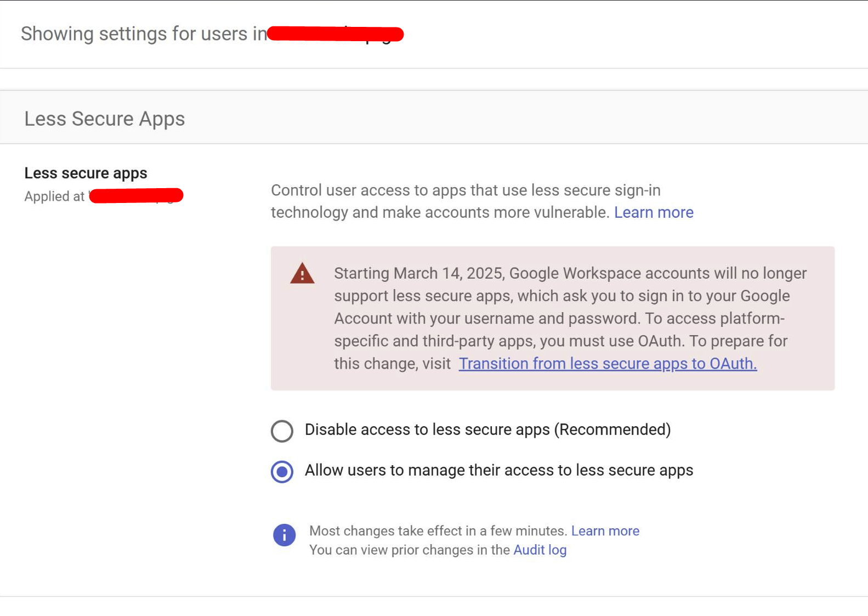Click the red warning triangle icon
Image resolution: width=868 pixels, height=616 pixels.
click(302, 273)
